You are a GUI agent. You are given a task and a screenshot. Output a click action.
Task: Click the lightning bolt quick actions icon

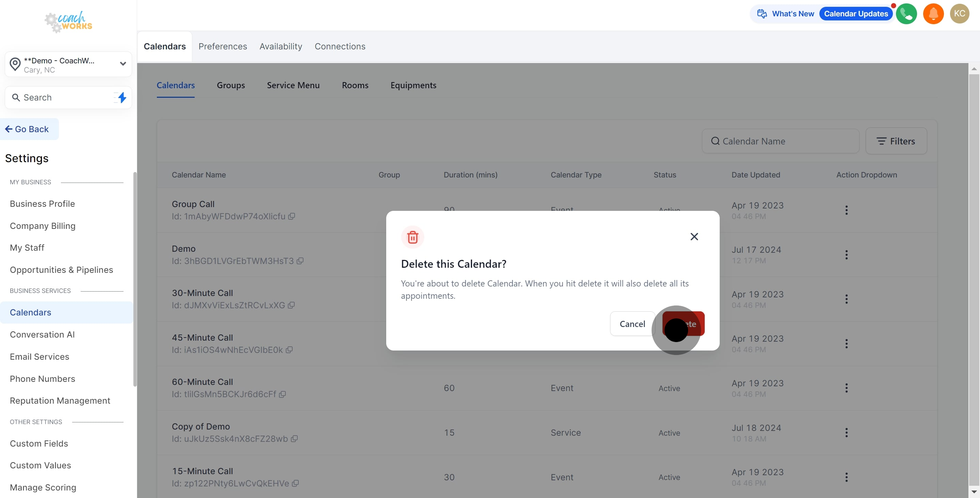(122, 97)
